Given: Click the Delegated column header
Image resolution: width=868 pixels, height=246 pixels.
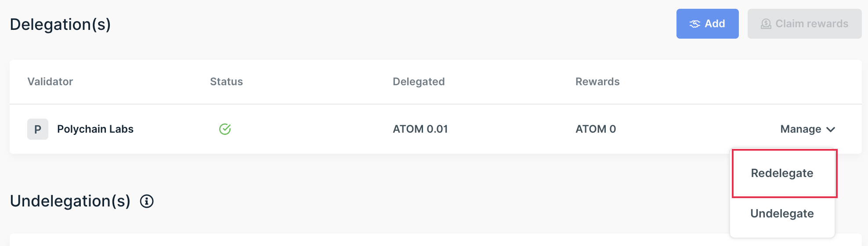Looking at the screenshot, I should click(x=419, y=82).
